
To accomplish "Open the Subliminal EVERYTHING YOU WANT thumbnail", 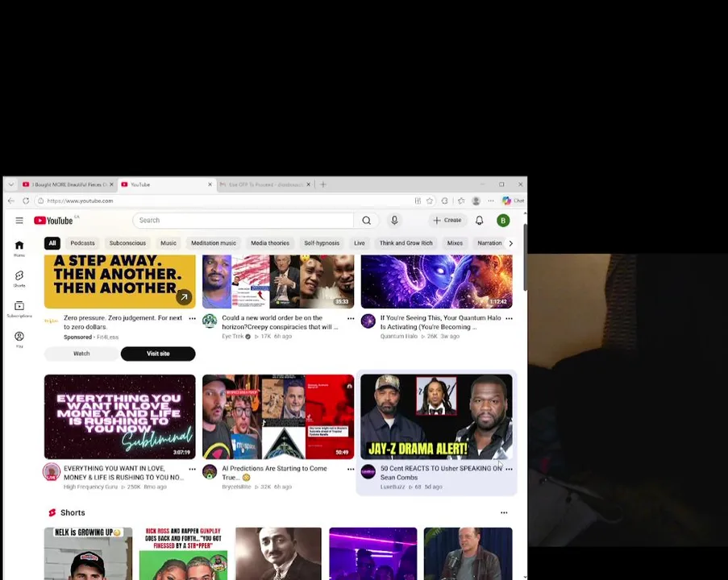I will pos(120,416).
